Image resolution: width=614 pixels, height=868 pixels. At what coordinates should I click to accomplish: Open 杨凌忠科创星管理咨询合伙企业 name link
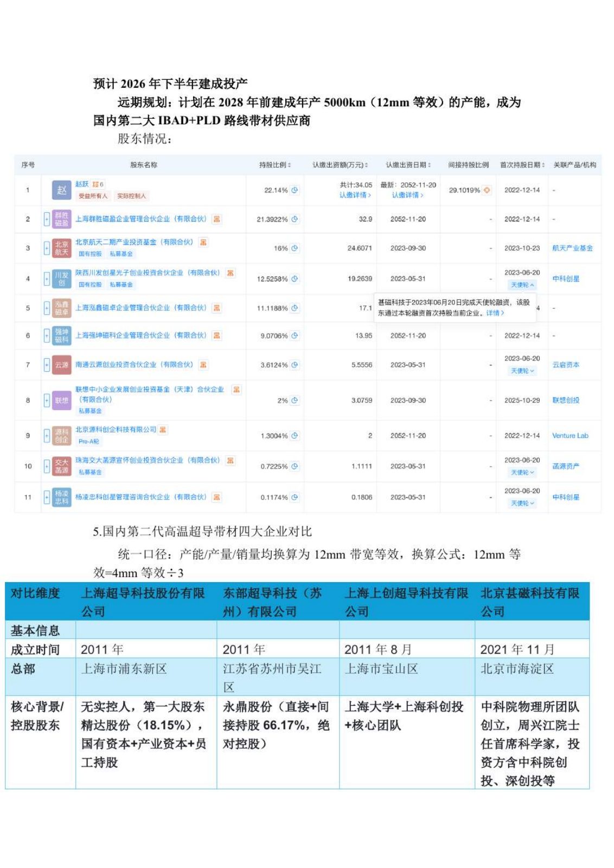point(141,497)
